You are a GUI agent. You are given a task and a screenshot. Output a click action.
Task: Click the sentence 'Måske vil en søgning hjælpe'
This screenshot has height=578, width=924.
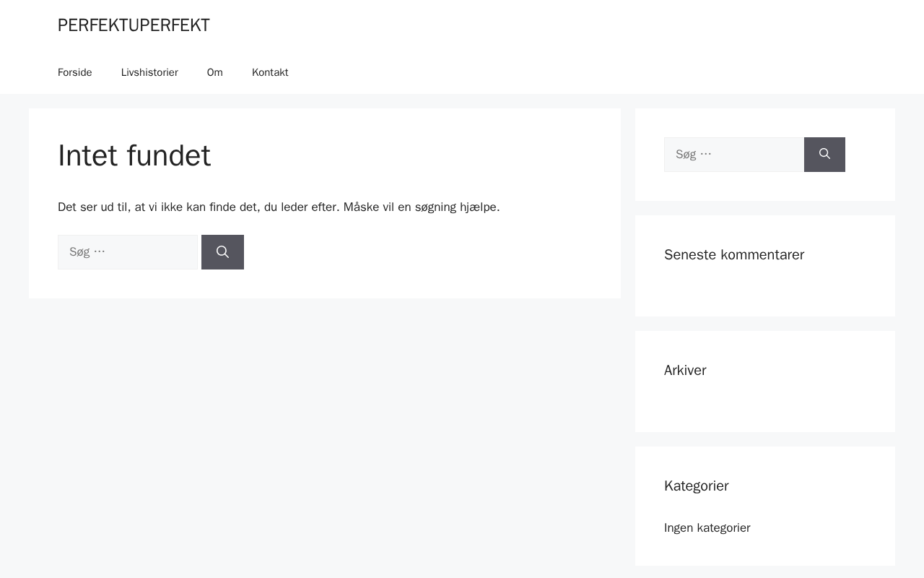(x=421, y=207)
